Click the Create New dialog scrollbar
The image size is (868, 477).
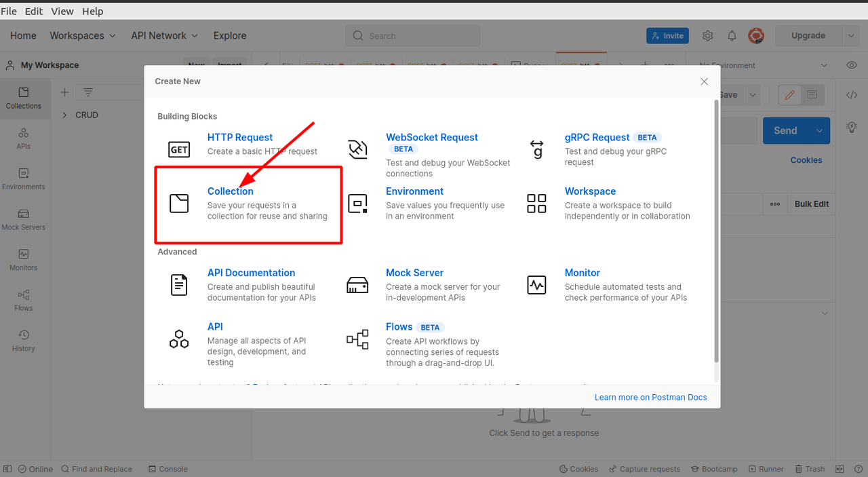pyautogui.click(x=717, y=231)
